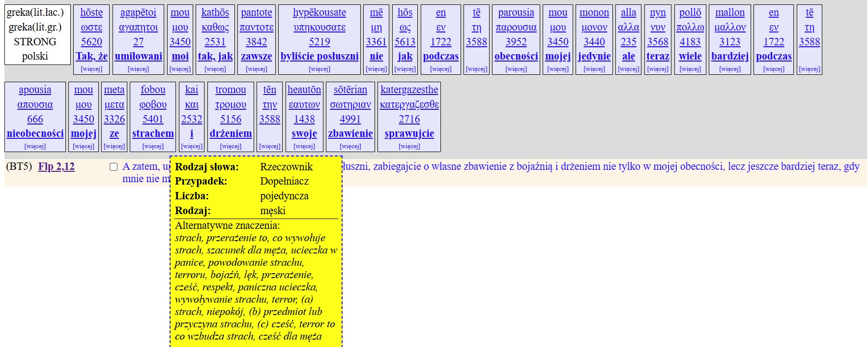868x347 pixels.
Task: Open Strong number 3361
Action: point(376,42)
